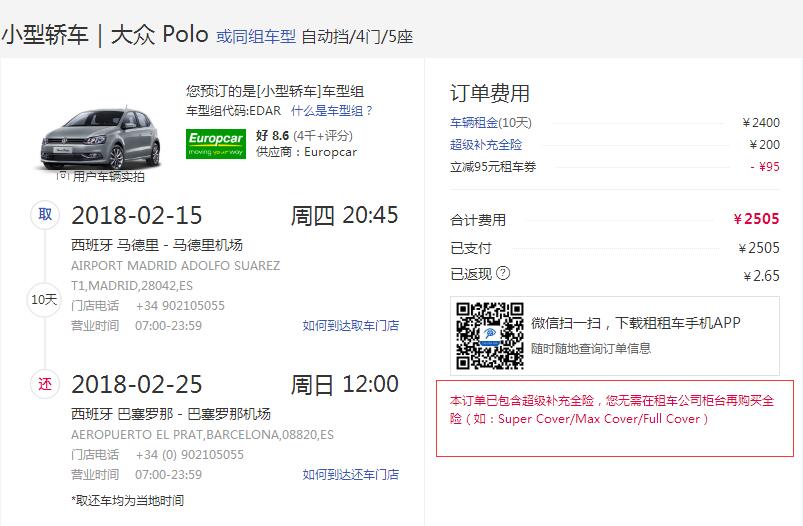Open 如何到达取车门店 directions link
This screenshot has height=526, width=803.
coord(350,325)
